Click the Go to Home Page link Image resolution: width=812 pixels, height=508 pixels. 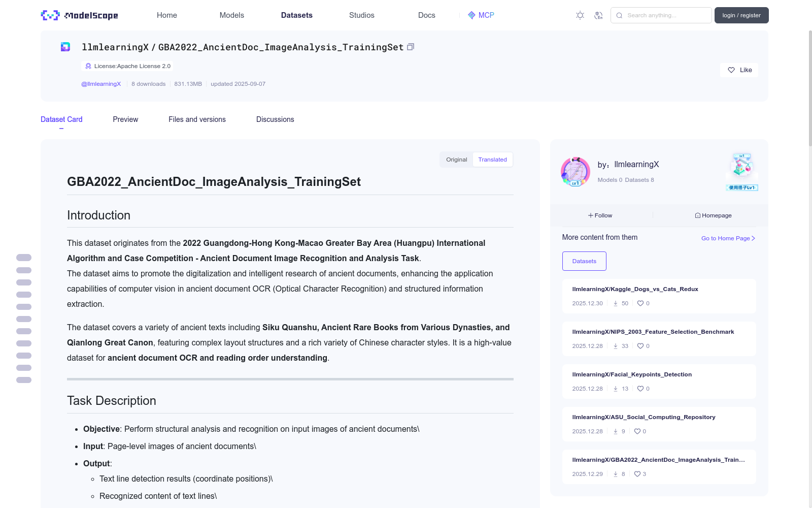pos(728,238)
